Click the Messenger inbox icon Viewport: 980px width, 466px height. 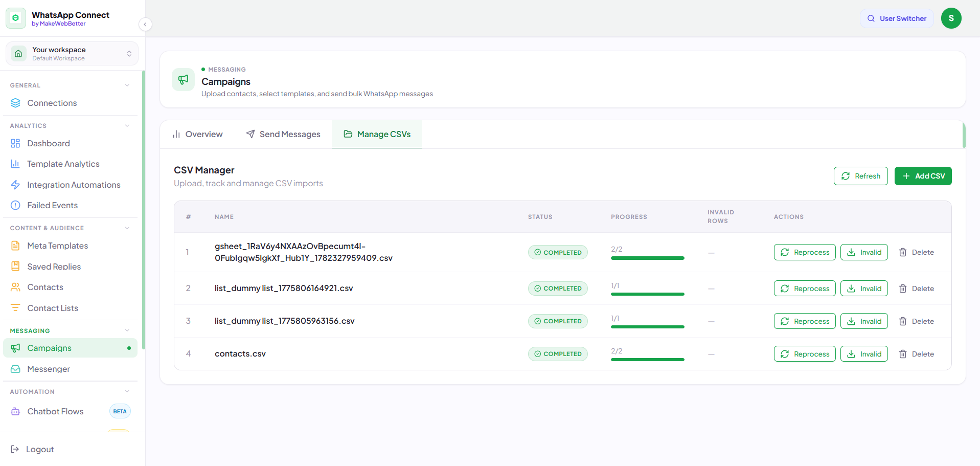16,369
